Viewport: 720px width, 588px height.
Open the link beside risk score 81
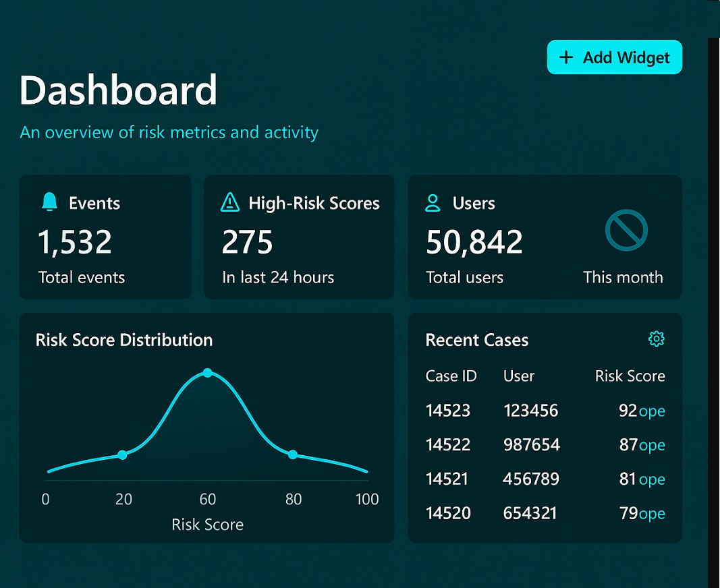tap(652, 479)
